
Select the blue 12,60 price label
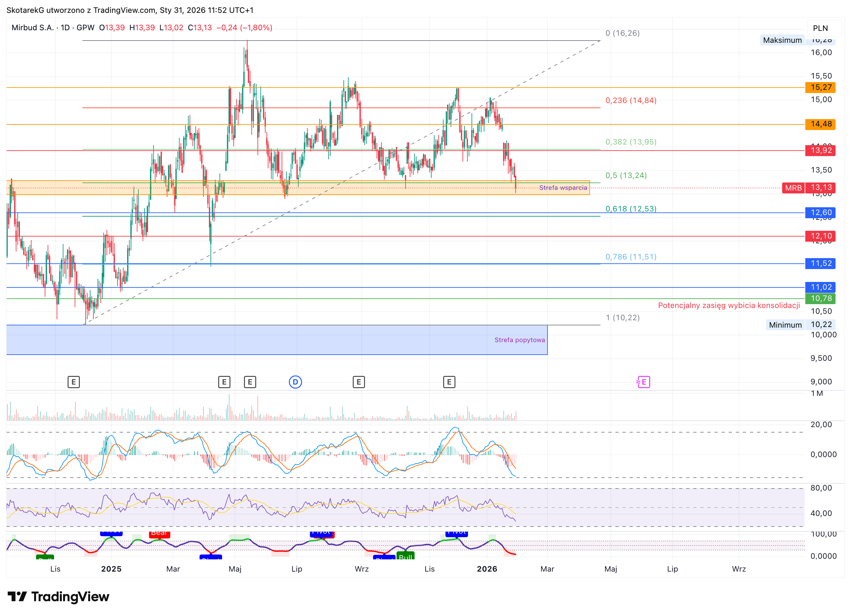[x=820, y=212]
